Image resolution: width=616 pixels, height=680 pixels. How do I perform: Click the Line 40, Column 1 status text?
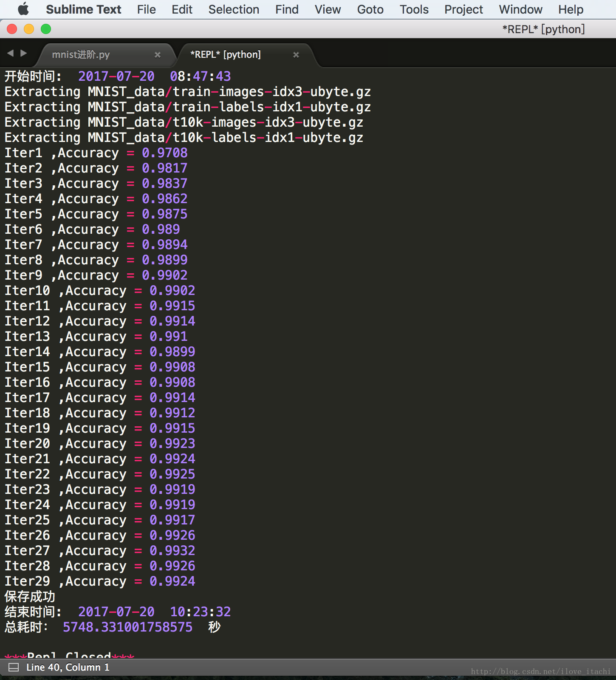click(68, 667)
